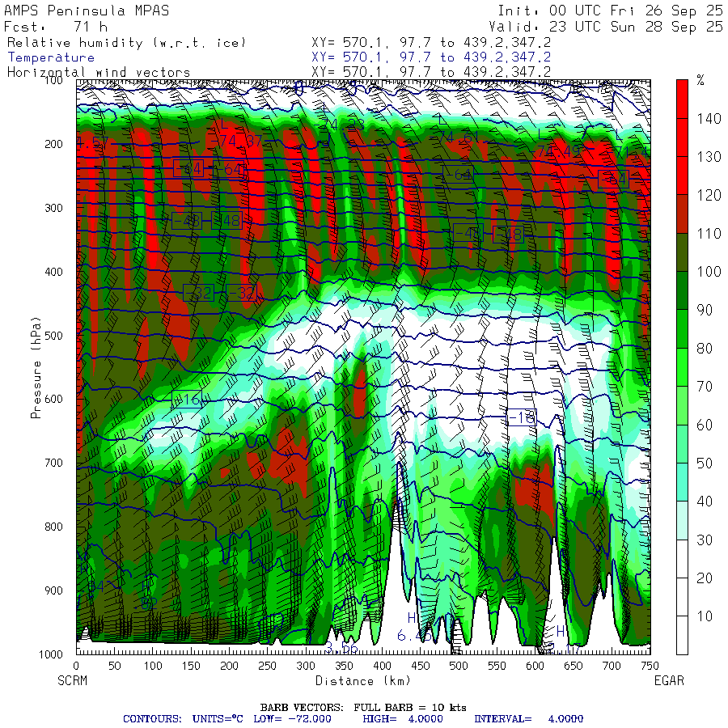Click the 'Distance (km)' horizontal axis title

pos(363,680)
